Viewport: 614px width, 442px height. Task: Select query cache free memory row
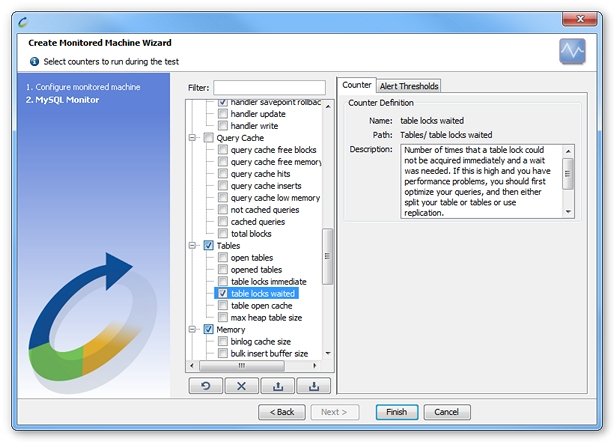coord(276,162)
